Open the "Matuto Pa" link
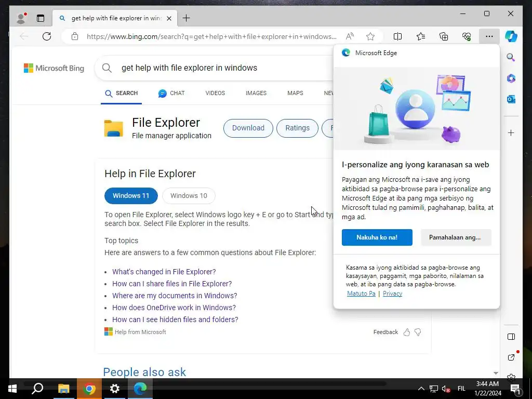The image size is (532, 399). [361, 294]
